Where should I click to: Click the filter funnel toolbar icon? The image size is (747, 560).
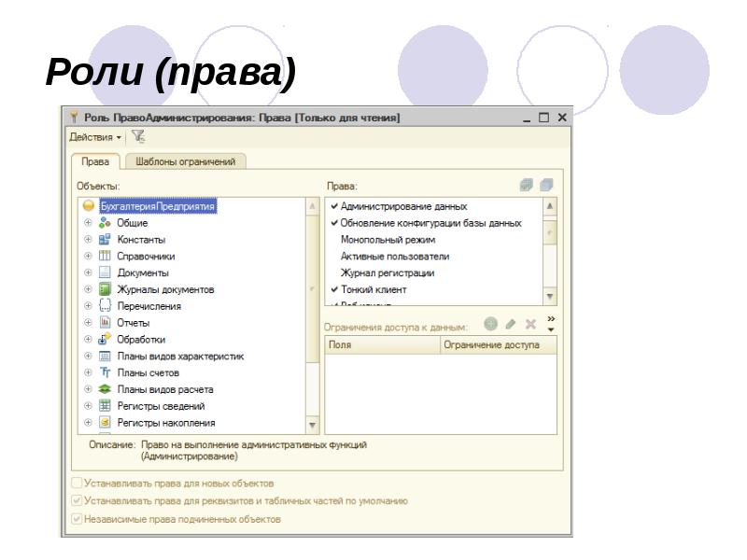tap(138, 137)
